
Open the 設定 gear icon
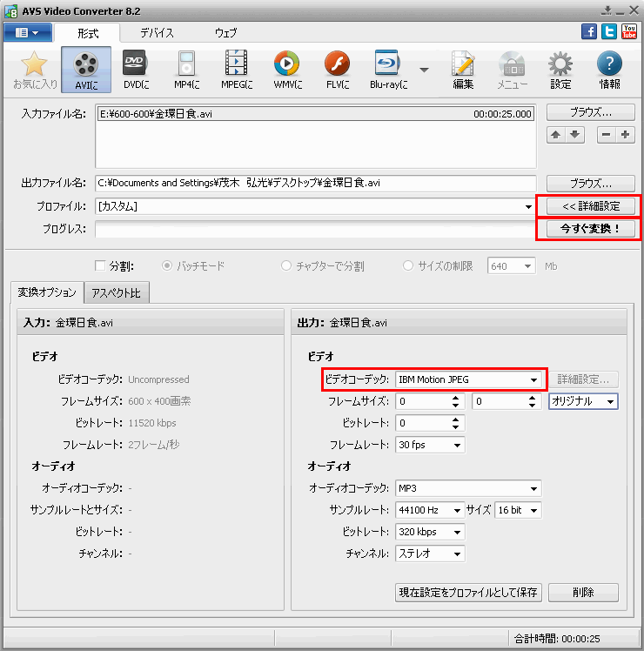pyautogui.click(x=560, y=70)
